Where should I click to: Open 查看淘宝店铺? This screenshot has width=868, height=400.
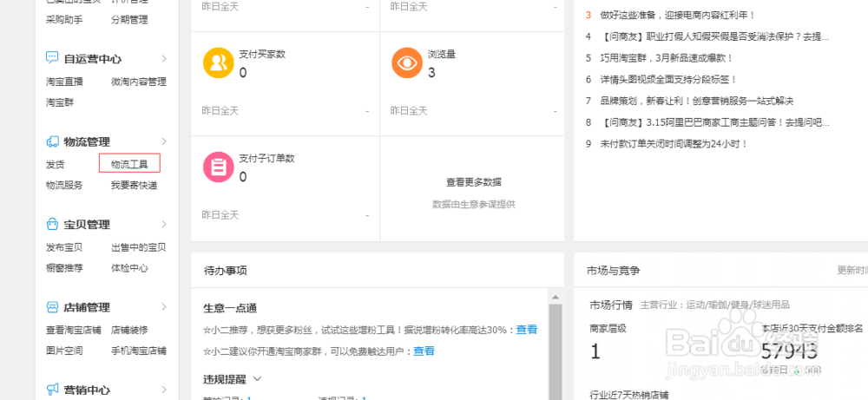[74, 331]
